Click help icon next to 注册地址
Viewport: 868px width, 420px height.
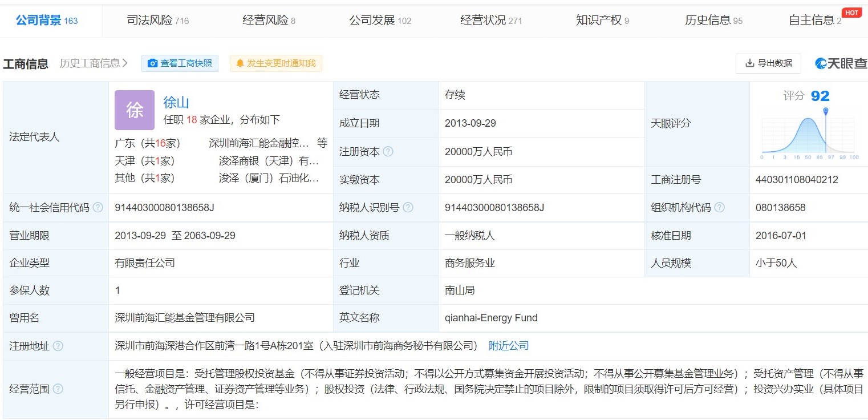tap(58, 346)
